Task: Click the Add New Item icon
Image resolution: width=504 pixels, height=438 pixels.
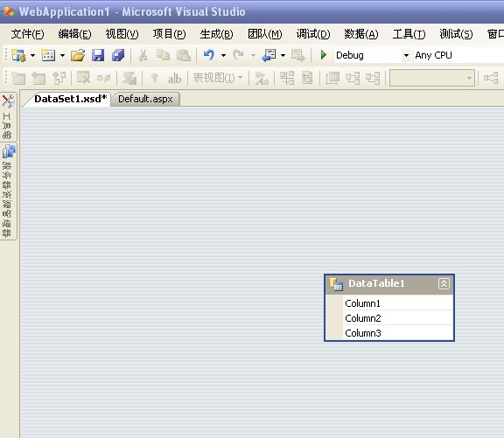Action: (48, 55)
